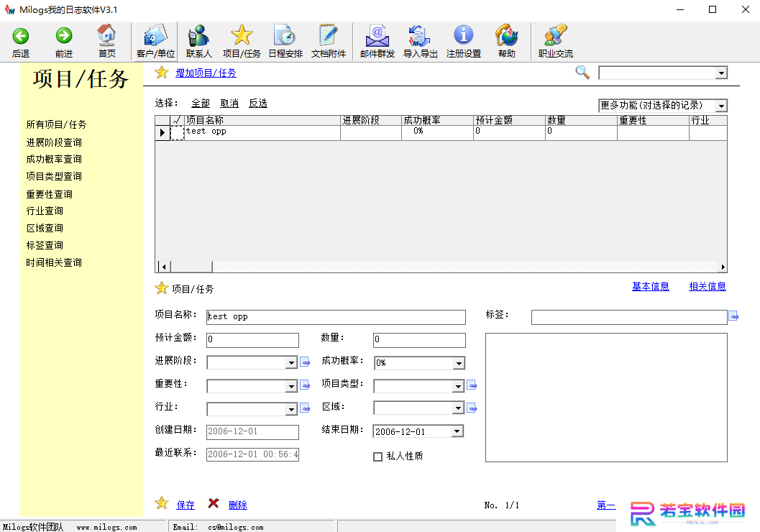Screen dimensions: 760x532
Task: Click the star icon next to 保存
Action: [161, 503]
